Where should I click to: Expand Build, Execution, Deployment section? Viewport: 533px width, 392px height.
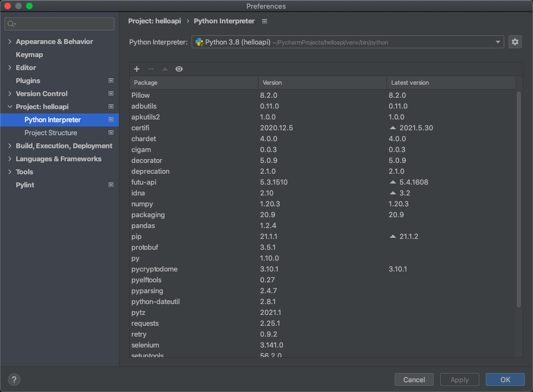click(10, 146)
